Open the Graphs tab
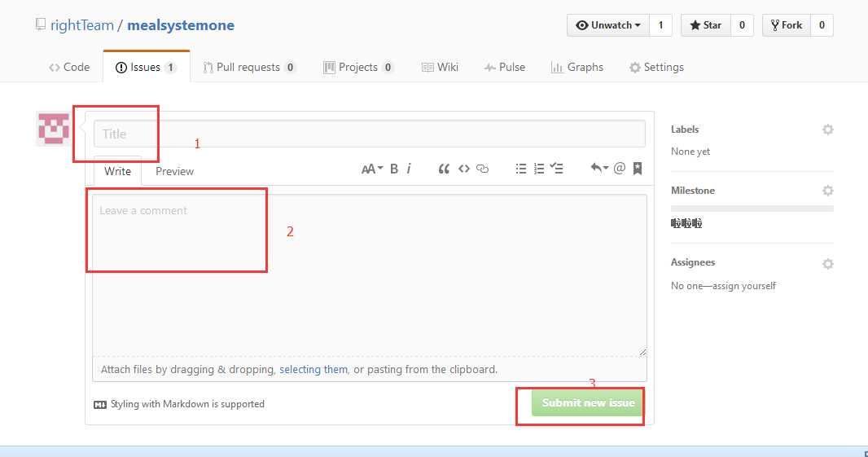868x457 pixels. [576, 67]
